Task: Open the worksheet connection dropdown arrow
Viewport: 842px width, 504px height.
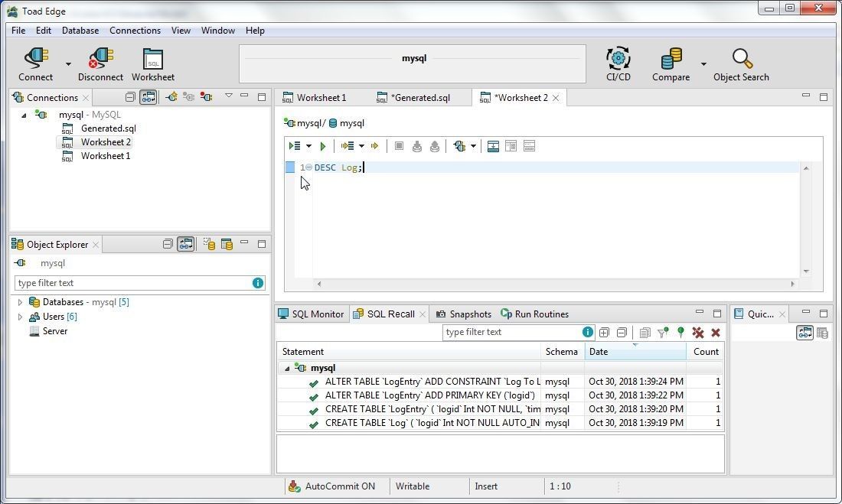Action: [x=473, y=146]
